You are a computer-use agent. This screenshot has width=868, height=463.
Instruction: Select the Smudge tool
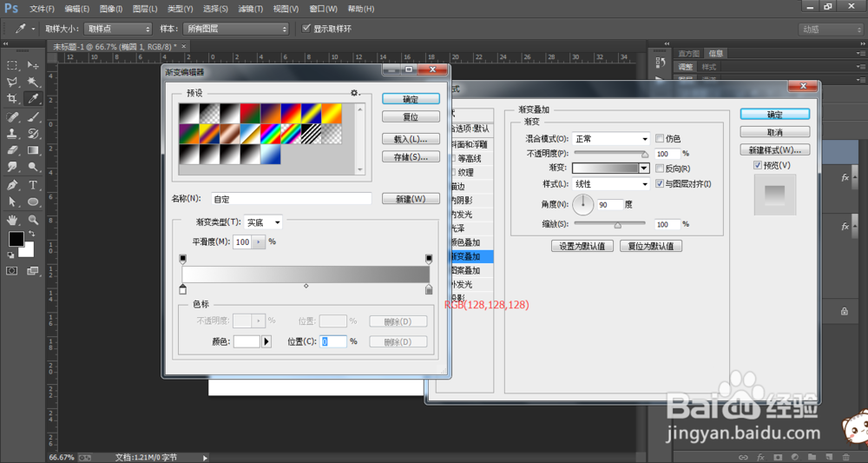tap(12, 167)
